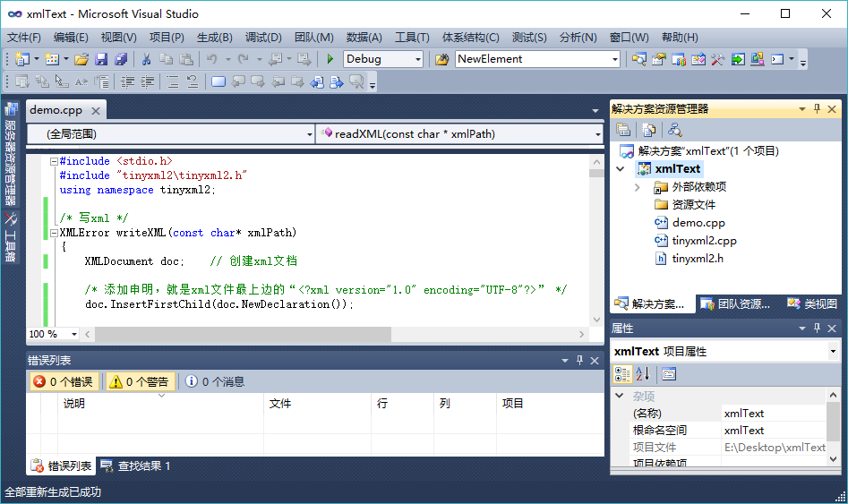The height and width of the screenshot is (504, 848).
Task: Open the Start Page green arrow icon
Action: [x=738, y=59]
